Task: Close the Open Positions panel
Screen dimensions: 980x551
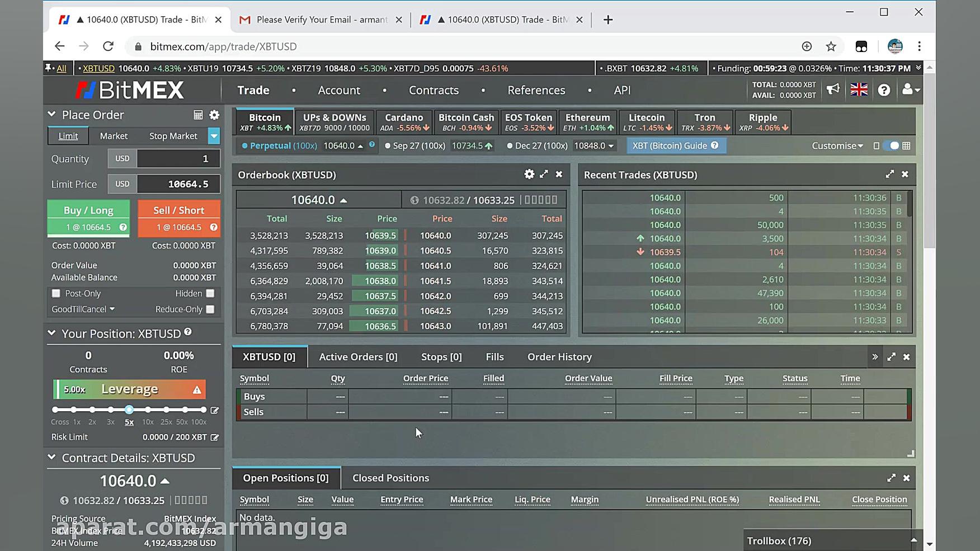Action: pyautogui.click(x=907, y=478)
